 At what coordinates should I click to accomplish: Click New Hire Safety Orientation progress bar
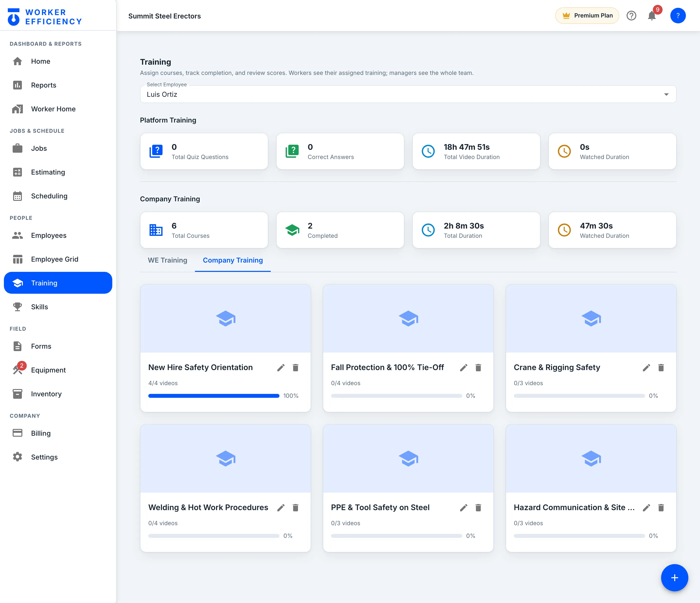point(214,396)
